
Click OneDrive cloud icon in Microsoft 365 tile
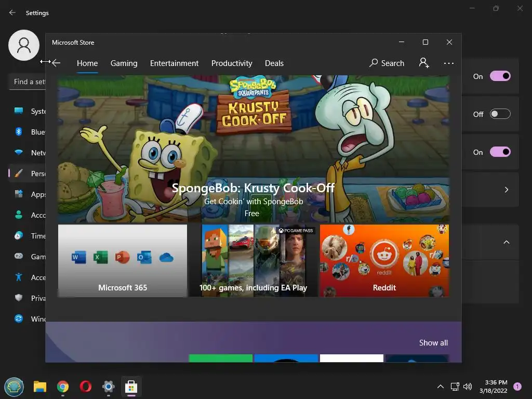pos(166,258)
